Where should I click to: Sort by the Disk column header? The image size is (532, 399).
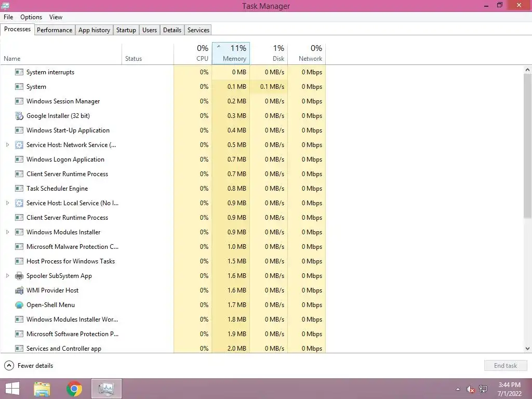point(269,54)
